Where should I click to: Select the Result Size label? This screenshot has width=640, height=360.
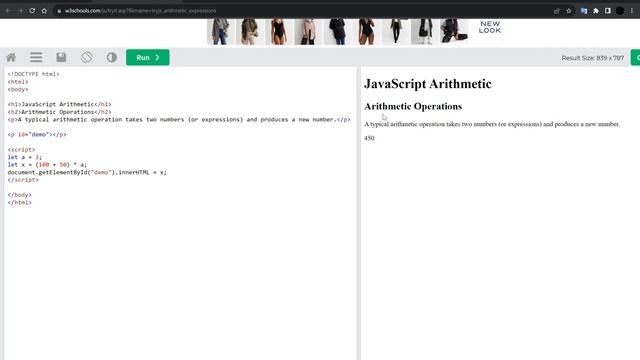593,58
